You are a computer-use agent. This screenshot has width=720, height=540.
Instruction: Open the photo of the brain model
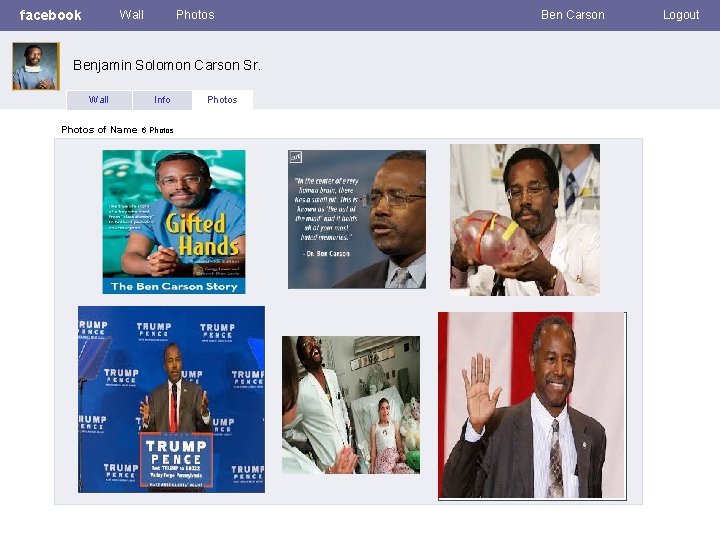(x=525, y=220)
